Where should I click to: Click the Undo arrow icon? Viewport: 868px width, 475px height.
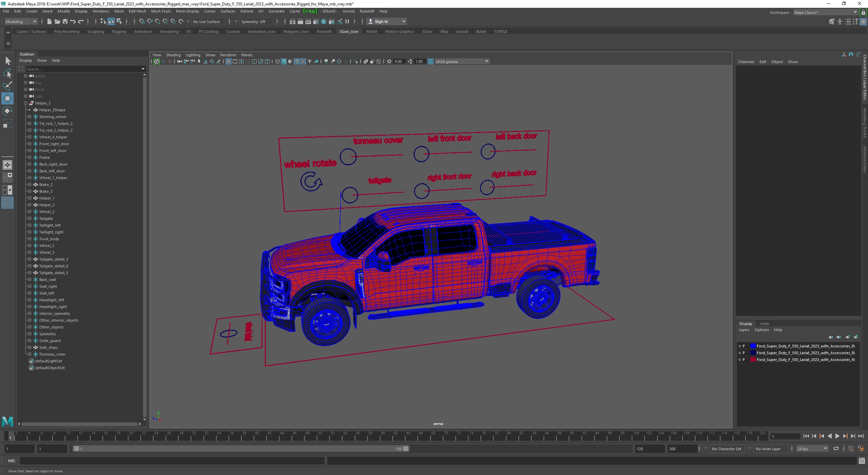(73, 21)
